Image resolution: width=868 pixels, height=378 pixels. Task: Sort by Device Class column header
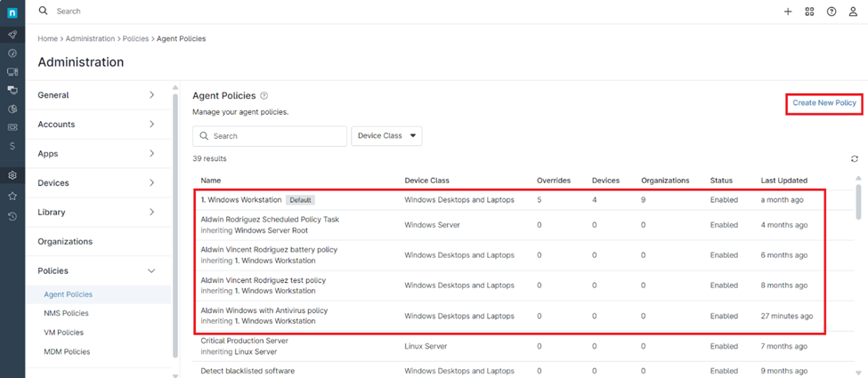click(x=426, y=181)
